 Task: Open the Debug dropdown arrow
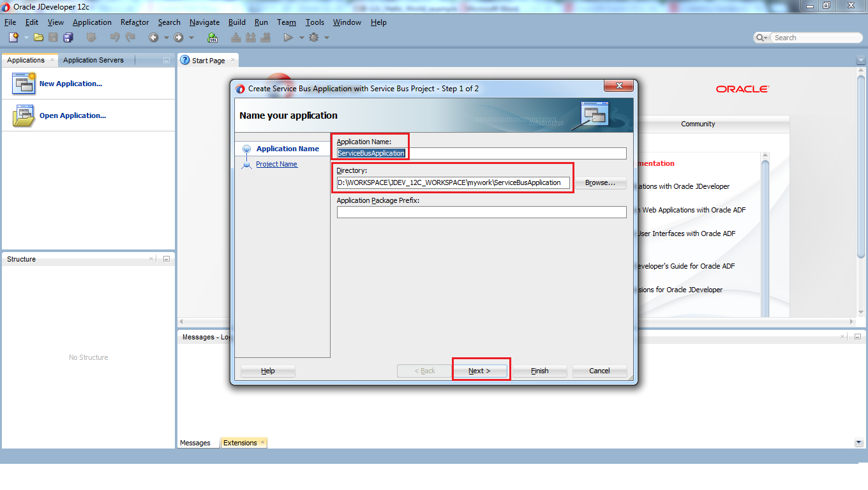(x=327, y=38)
